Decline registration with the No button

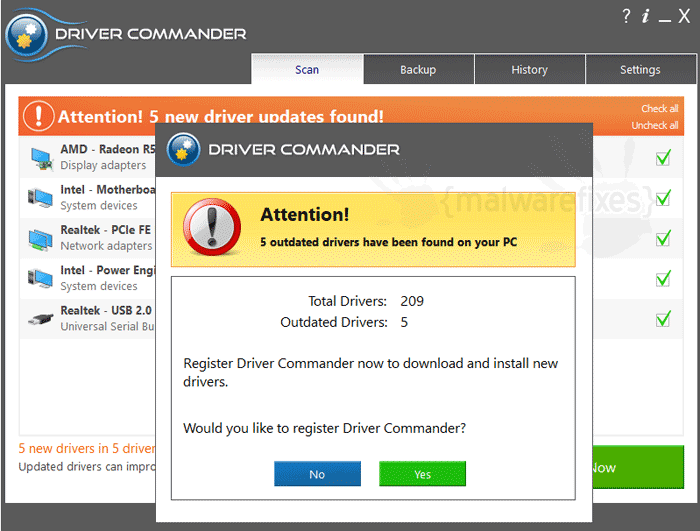pyautogui.click(x=317, y=474)
